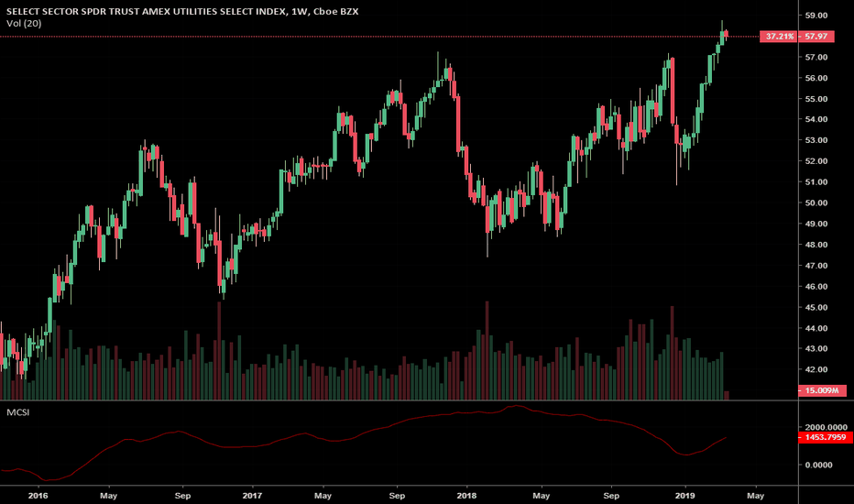Screen dimensions: 854x504
Task: Click May label after 2016
Action: coord(109,496)
